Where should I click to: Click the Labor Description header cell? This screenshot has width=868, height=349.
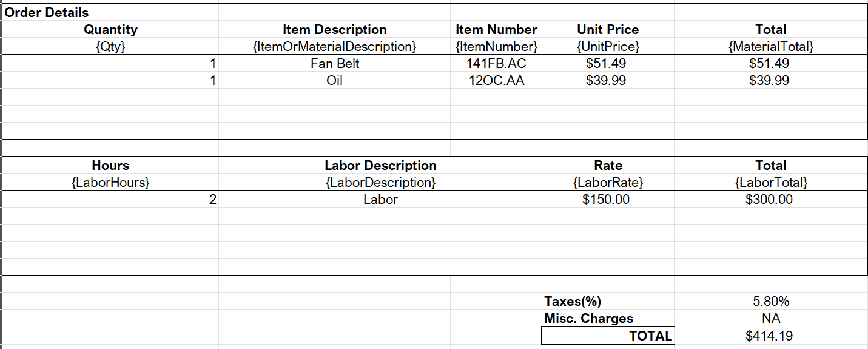[x=380, y=165]
